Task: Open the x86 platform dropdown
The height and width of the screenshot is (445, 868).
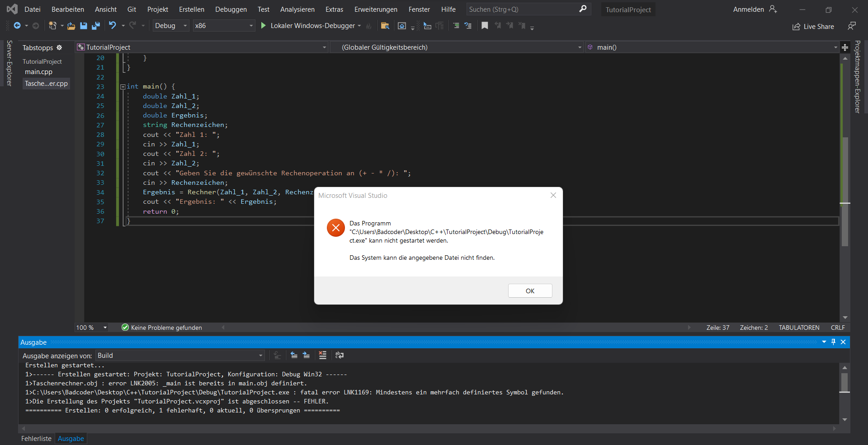Action: 223,26
